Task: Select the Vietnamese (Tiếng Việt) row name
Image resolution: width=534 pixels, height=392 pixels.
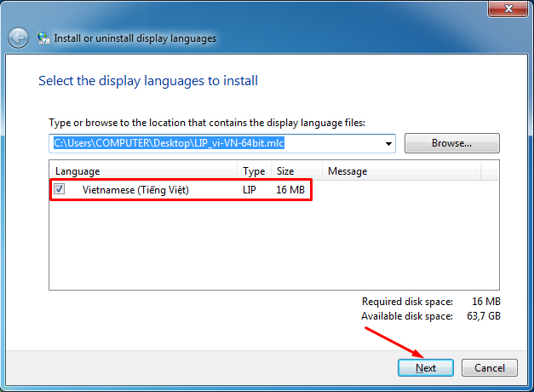Action: point(135,189)
